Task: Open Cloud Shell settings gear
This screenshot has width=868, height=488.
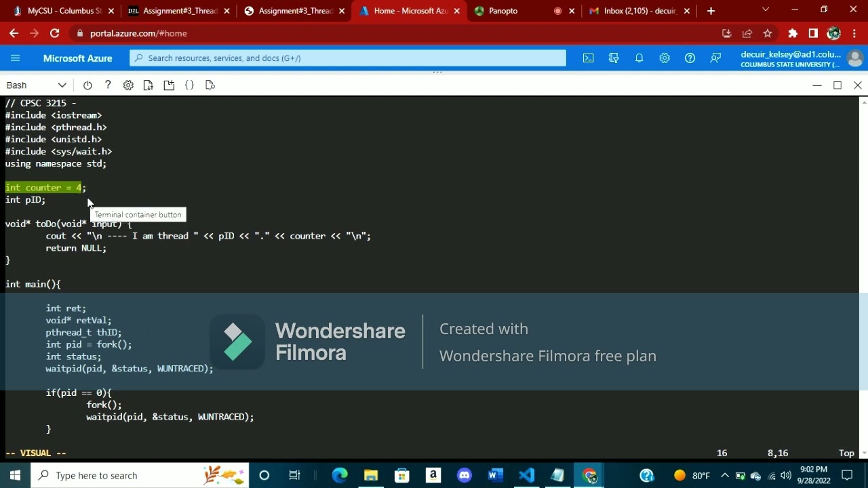Action: [x=128, y=85]
